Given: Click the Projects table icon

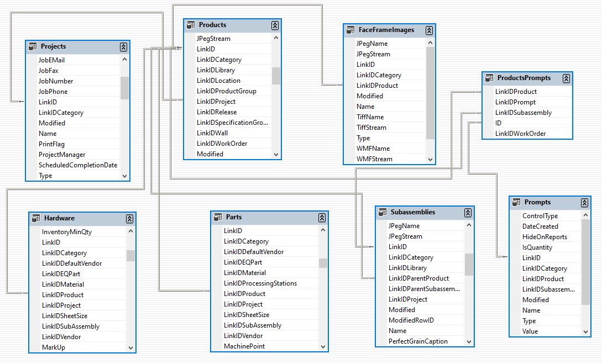Looking at the screenshot, I should click(x=33, y=46).
